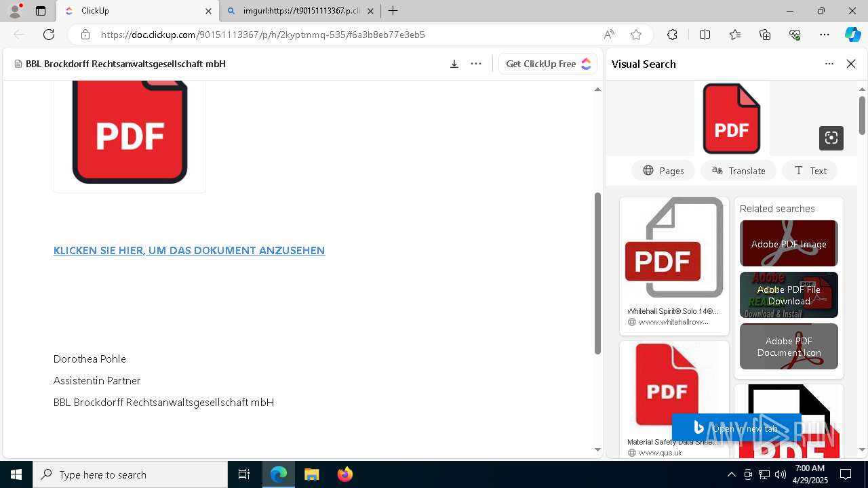Open a new browser tab
This screenshot has height=488, width=868.
point(393,11)
